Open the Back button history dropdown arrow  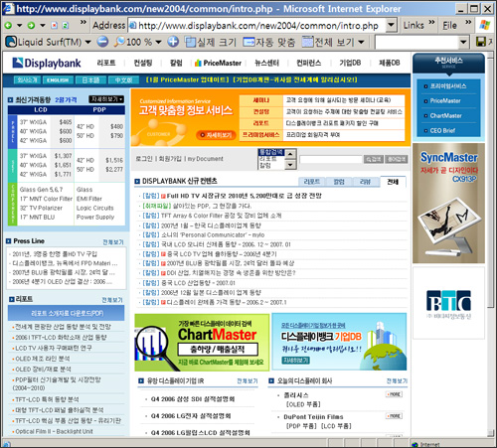point(20,26)
